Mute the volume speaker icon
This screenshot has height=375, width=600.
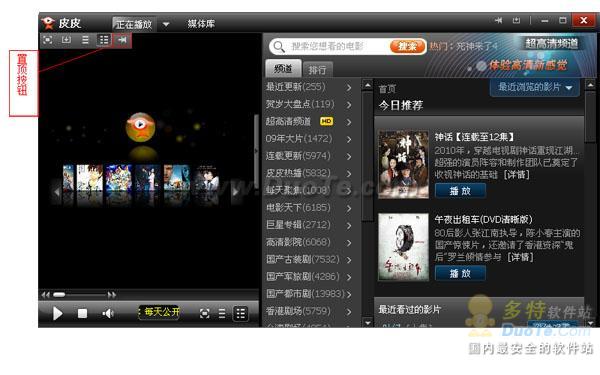pyautogui.click(x=108, y=313)
